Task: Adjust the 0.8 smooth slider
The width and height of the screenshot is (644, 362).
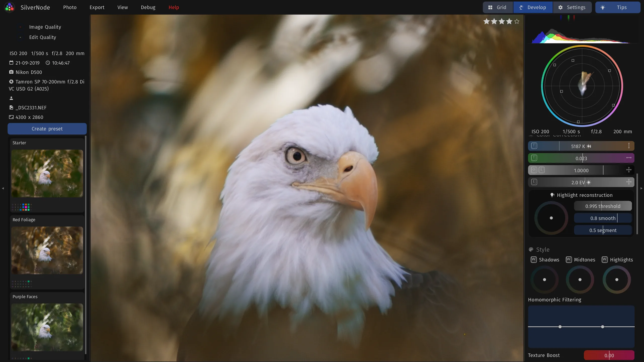Action: (x=603, y=218)
